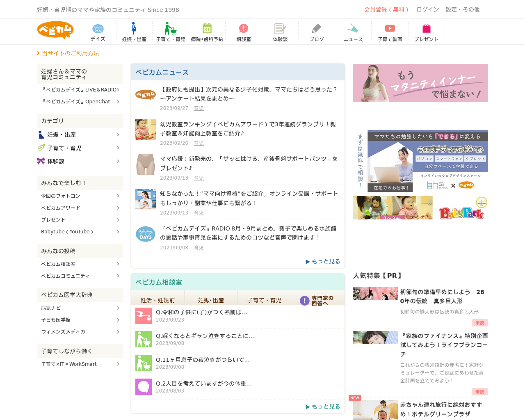
Task: Click ベビカムコミュニティ sidebar item
Action: coord(65,276)
